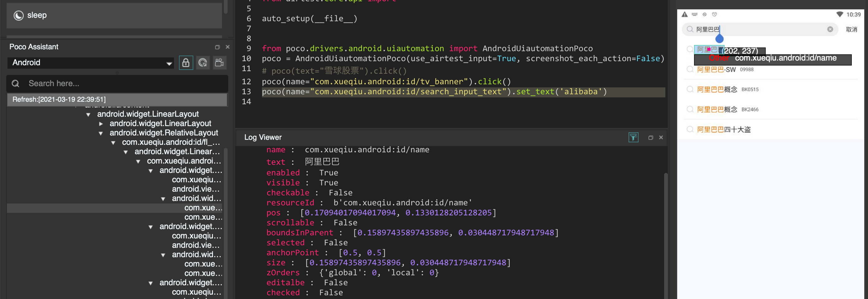
Task: Collapse the com.xueqiu.android:id/fl_… node
Action: 113,143
